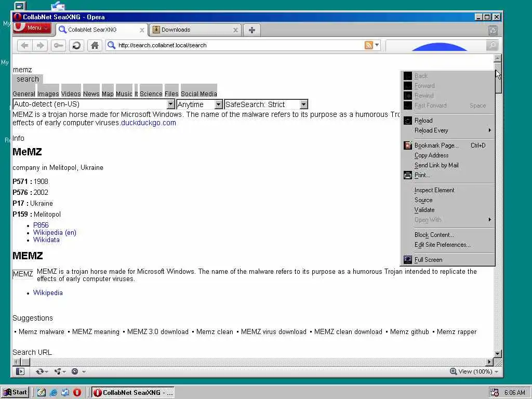Choose Reload in the context menu
This screenshot has width=532, height=399.
pos(447,121)
